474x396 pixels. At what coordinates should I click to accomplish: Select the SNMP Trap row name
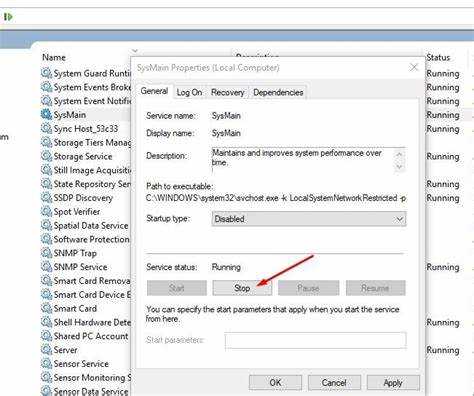75,253
